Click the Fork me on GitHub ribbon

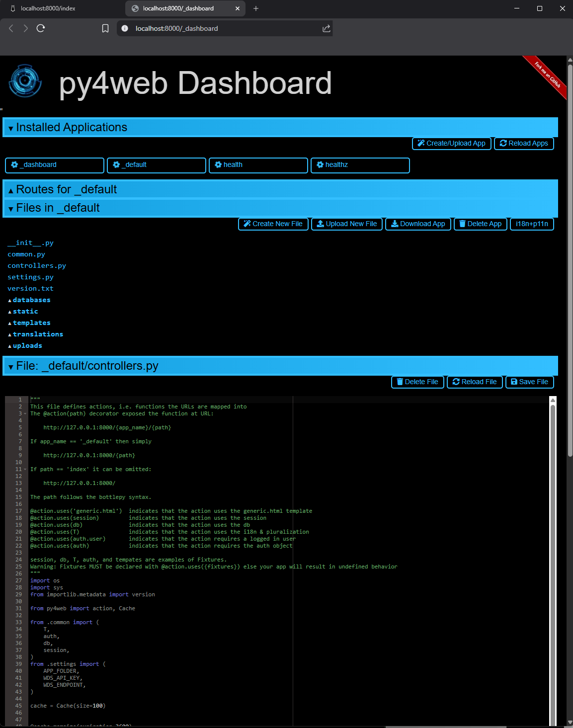point(547,75)
